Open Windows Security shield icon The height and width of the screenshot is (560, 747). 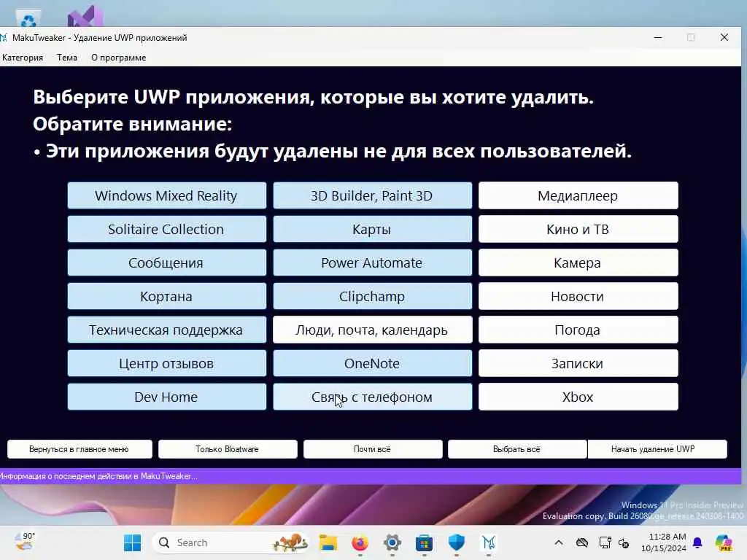[x=457, y=542]
